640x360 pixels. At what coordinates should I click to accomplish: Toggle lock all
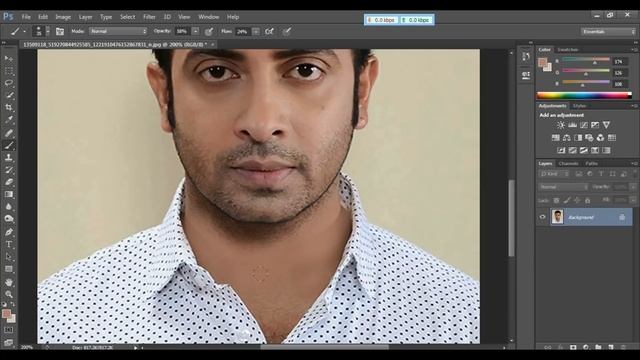click(x=588, y=200)
